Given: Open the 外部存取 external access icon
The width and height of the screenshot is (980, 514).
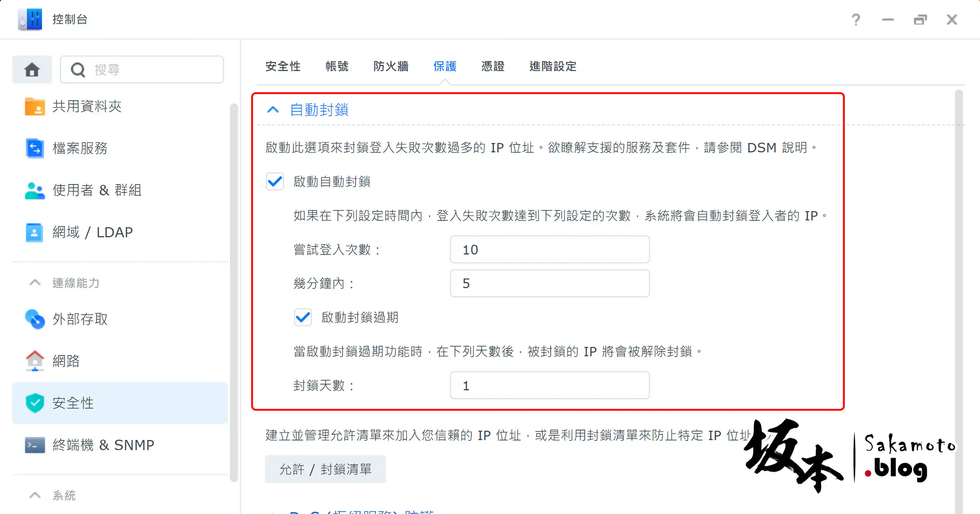Looking at the screenshot, I should tap(34, 319).
